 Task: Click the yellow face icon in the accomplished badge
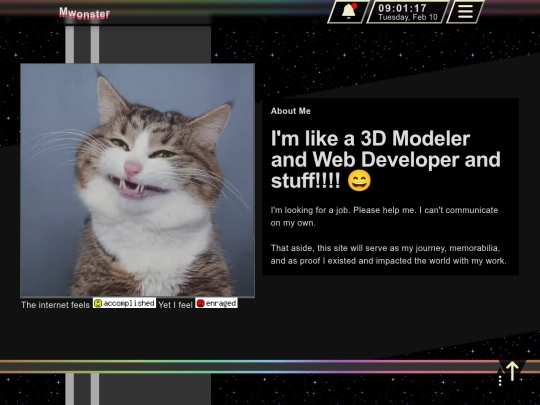click(x=98, y=303)
